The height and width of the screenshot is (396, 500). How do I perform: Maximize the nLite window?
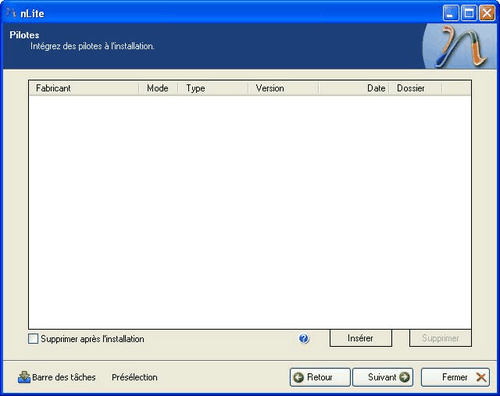(x=469, y=13)
